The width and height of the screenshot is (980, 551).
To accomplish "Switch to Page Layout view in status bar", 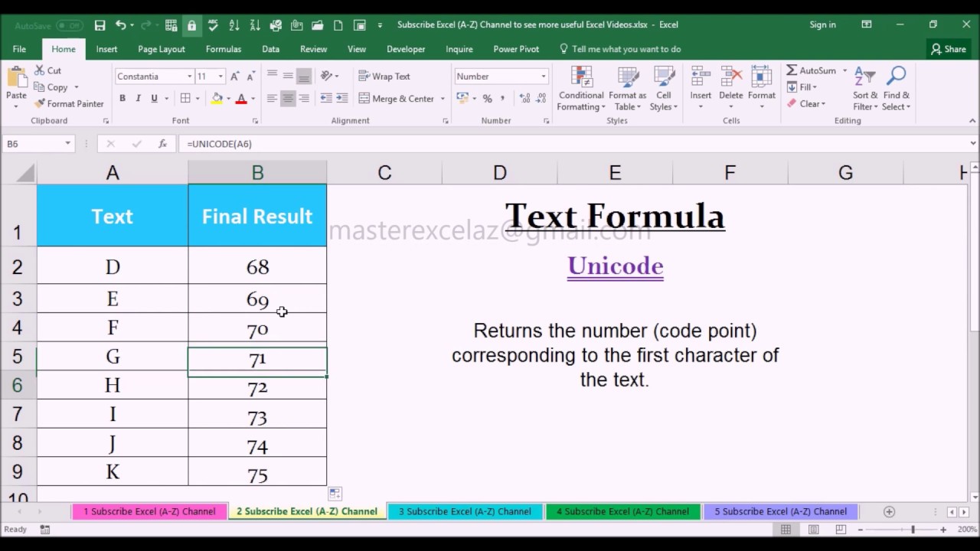I will (813, 530).
